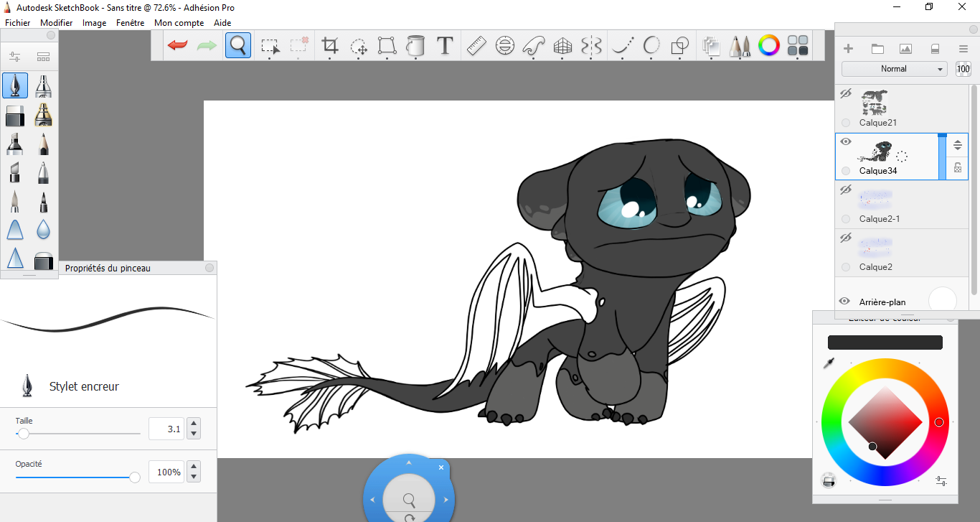Select the hard Eraser brush
Viewport: 980px width, 522px height.
[15, 114]
